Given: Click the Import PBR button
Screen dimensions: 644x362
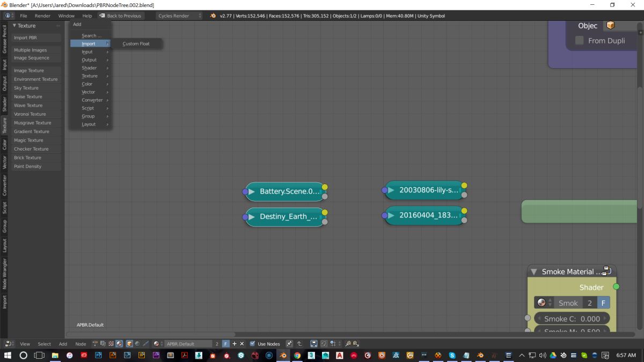Looking at the screenshot, I should [x=36, y=38].
